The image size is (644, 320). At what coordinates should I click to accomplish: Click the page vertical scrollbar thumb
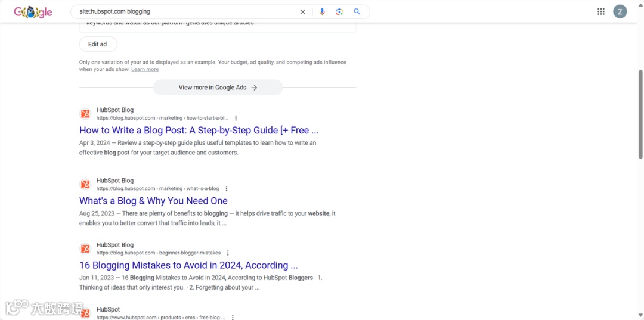pyautogui.click(x=640, y=114)
